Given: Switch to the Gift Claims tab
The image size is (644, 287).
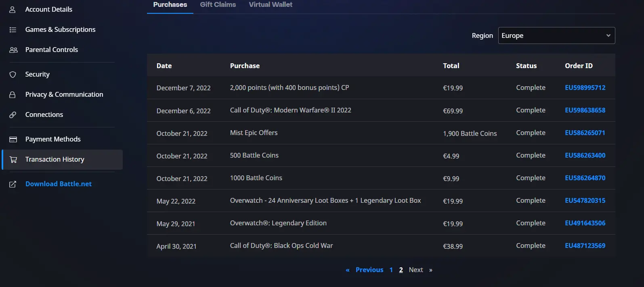Looking at the screenshot, I should (218, 4).
